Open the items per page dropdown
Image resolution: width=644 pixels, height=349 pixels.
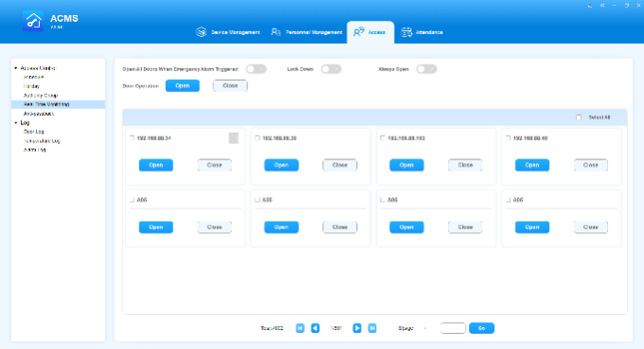point(412,328)
